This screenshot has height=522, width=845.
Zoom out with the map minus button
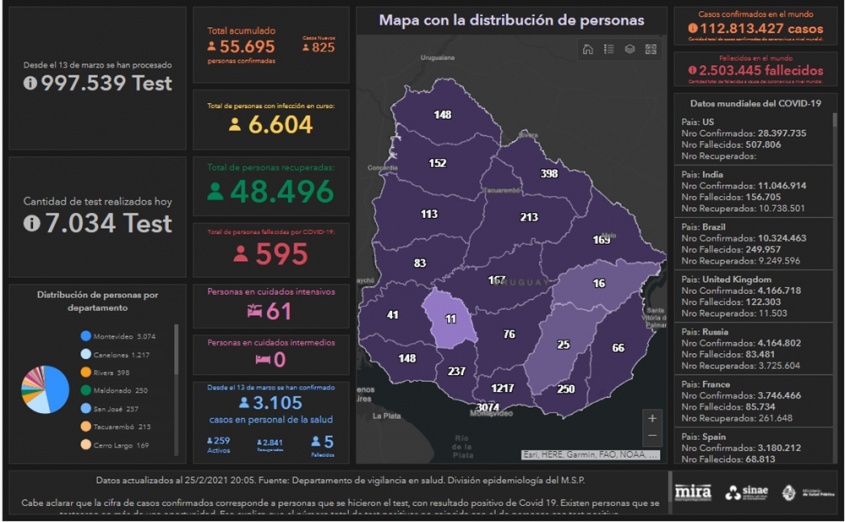[652, 436]
